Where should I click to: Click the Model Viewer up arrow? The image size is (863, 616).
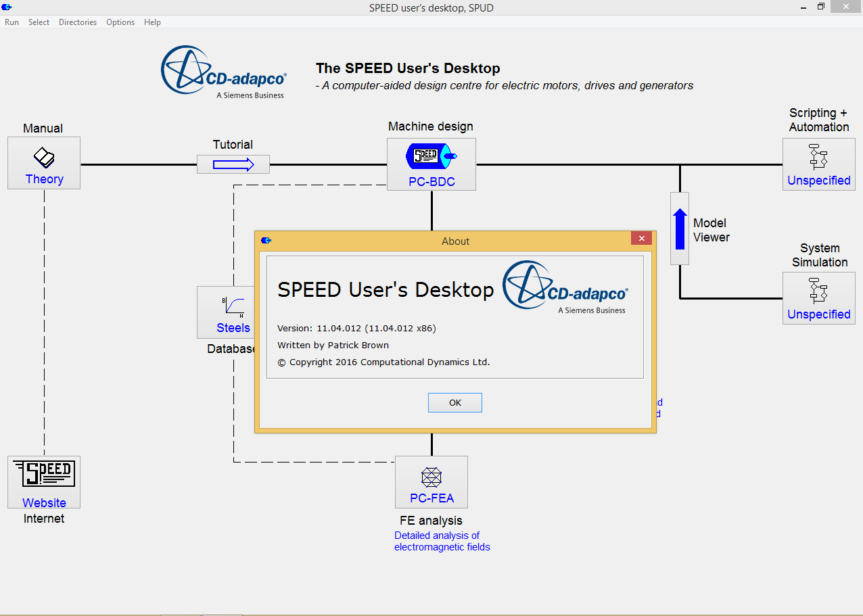coord(680,229)
